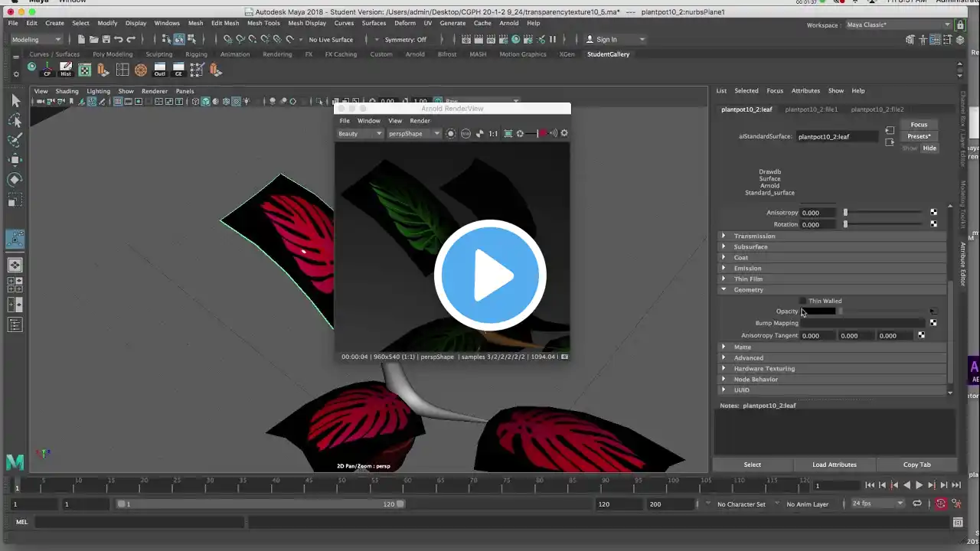Open the Mesh Tools menu
Screen dimensions: 980x551
point(263,23)
